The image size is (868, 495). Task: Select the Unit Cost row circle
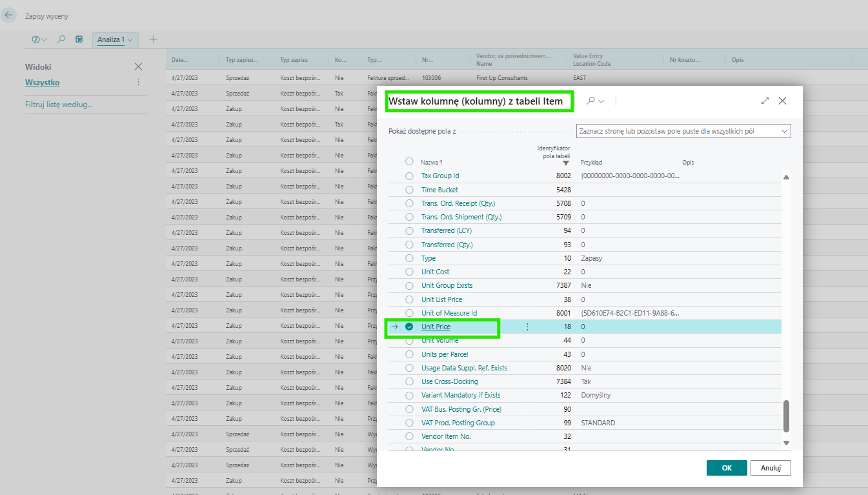coord(409,272)
